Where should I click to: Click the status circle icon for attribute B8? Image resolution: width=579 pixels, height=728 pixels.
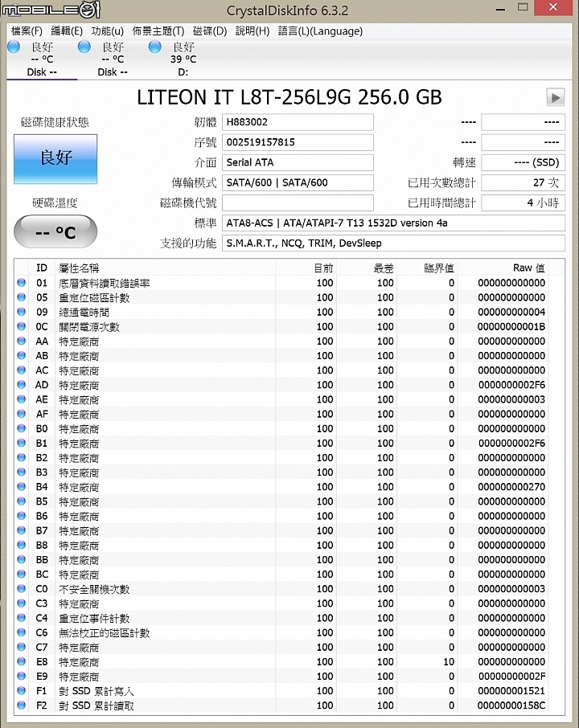pos(22,545)
